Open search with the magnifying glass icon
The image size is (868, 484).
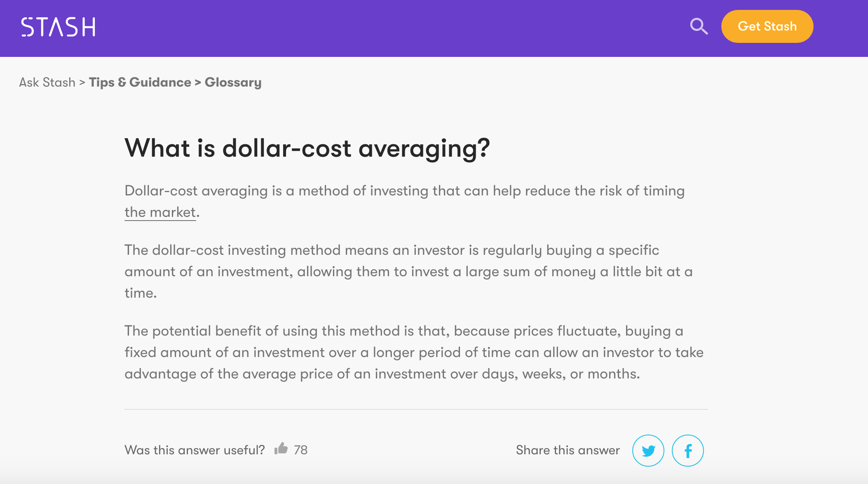(x=699, y=27)
